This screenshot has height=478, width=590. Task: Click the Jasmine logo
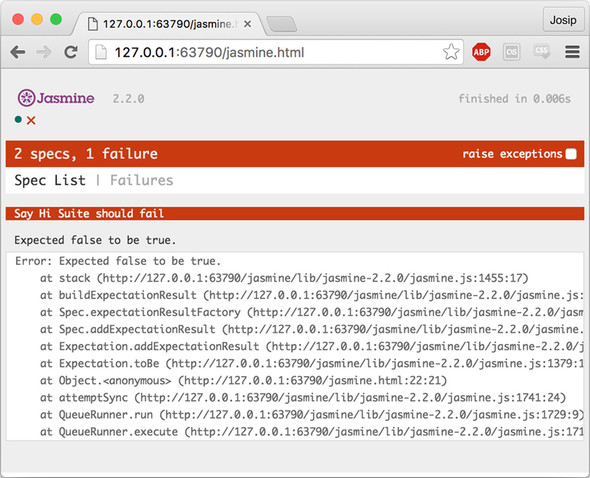[x=56, y=98]
